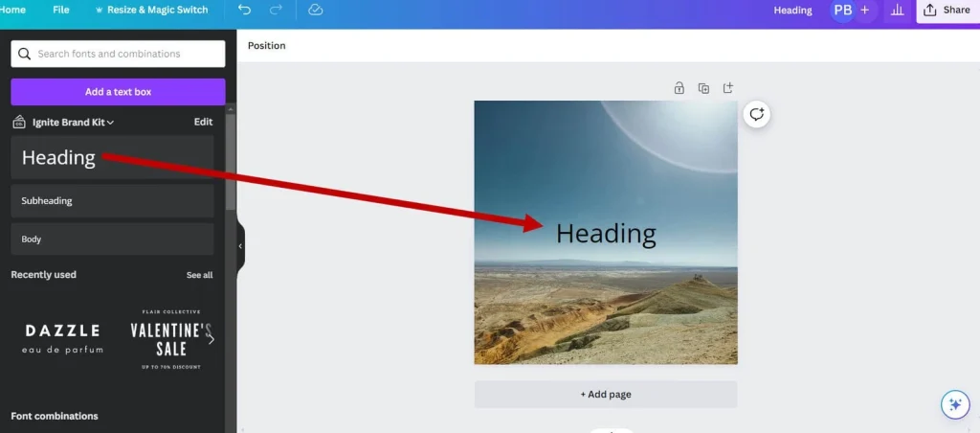
Task: Click the undo arrow icon
Action: click(245, 10)
